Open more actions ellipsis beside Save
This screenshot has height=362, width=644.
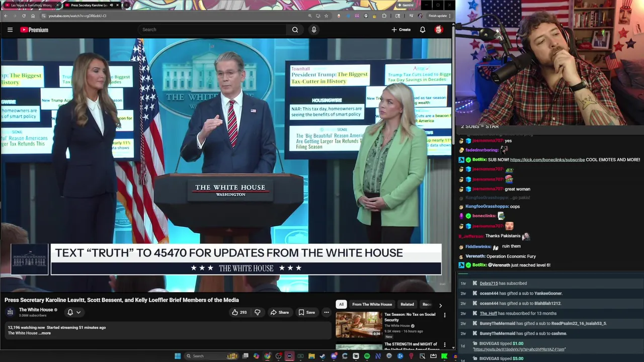[327, 312]
